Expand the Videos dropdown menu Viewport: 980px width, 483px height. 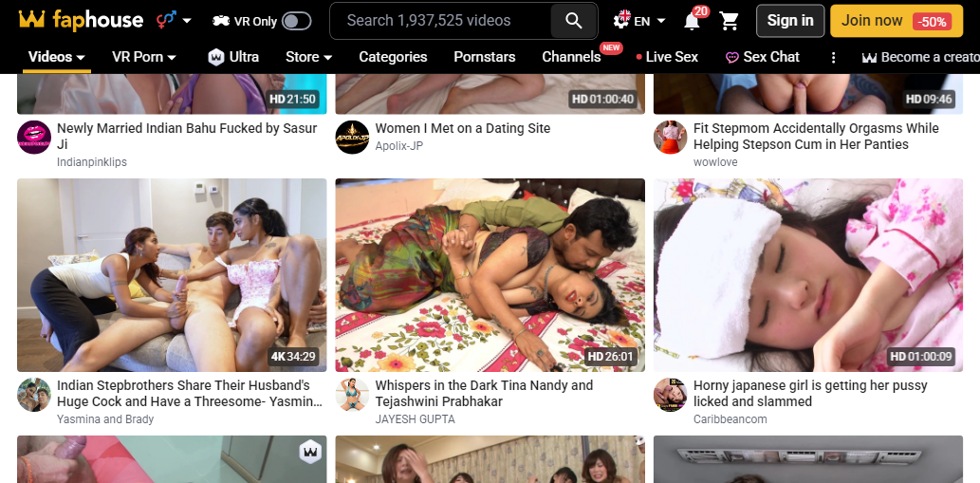tap(57, 57)
